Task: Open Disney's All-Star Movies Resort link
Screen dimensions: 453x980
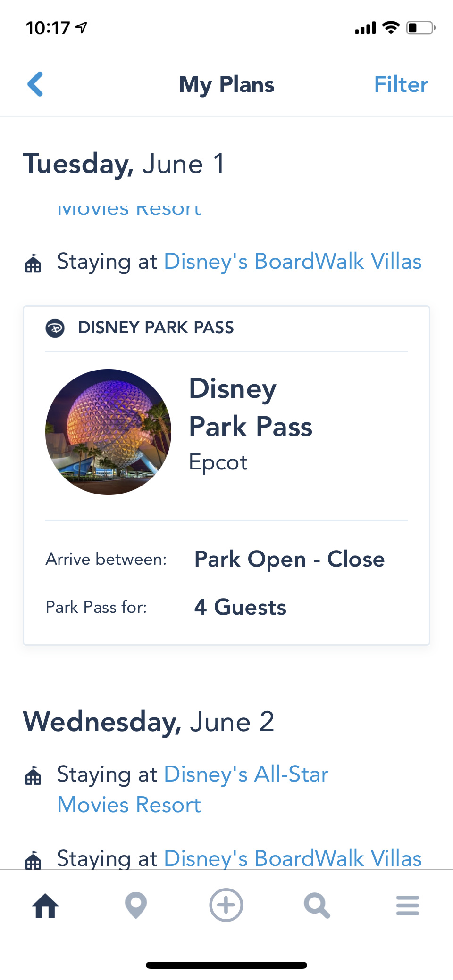Action: [x=245, y=774]
